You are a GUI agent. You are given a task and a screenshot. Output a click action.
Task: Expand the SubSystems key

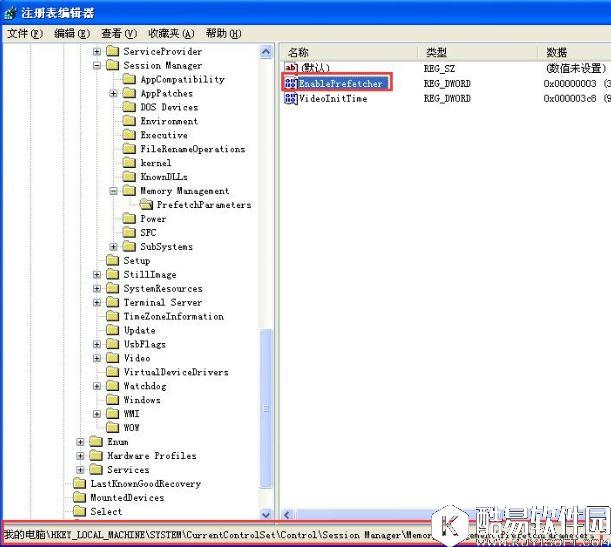pos(113,247)
